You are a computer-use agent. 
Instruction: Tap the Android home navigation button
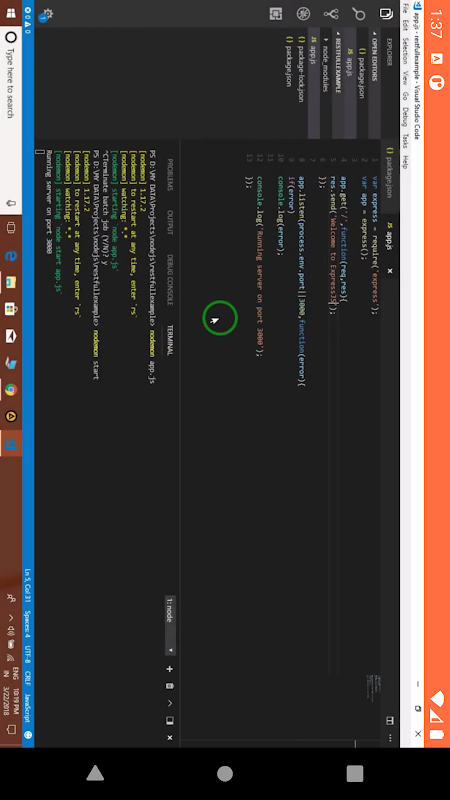pos(224,773)
